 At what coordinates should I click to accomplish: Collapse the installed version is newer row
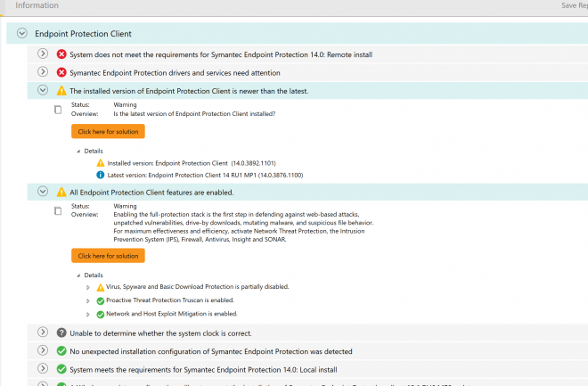(x=43, y=90)
